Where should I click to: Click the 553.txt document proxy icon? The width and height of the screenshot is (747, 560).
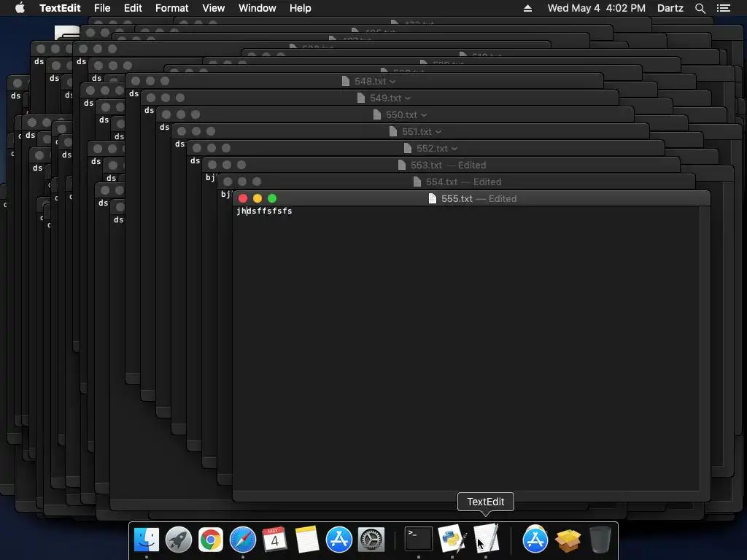tap(402, 166)
